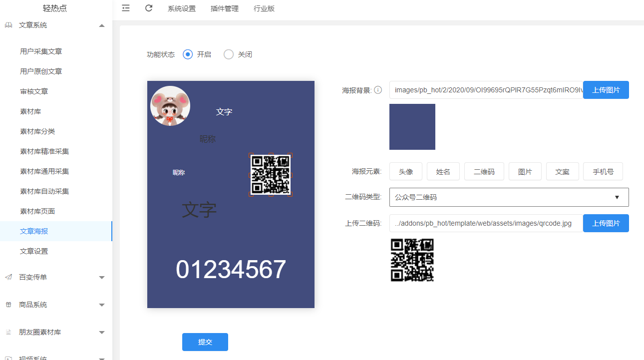644x360 pixels.
Task: Collapse the sidebar with the menu-fold icon
Action: (x=126, y=8)
